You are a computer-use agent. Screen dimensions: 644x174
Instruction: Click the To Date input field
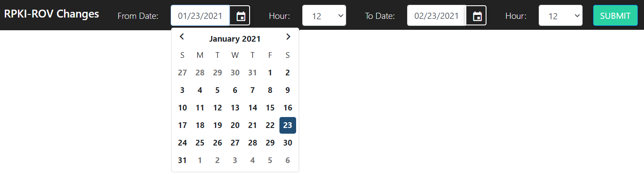[436, 16]
